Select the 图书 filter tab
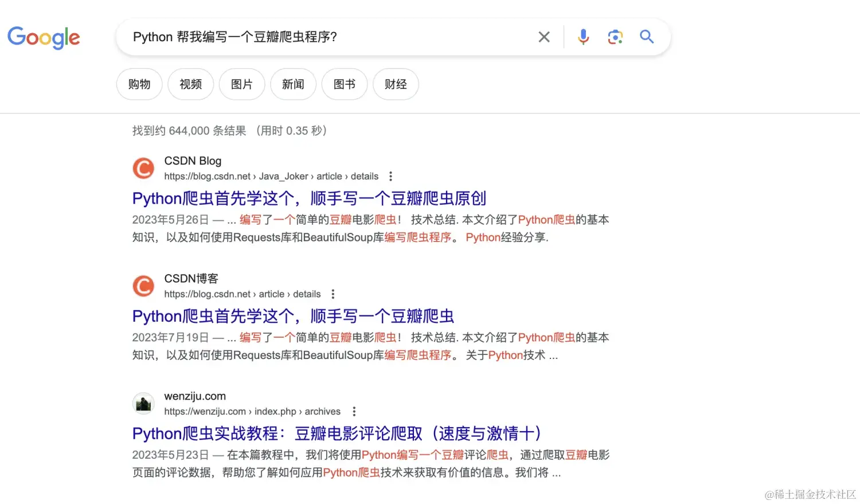The height and width of the screenshot is (504, 860). (x=345, y=84)
